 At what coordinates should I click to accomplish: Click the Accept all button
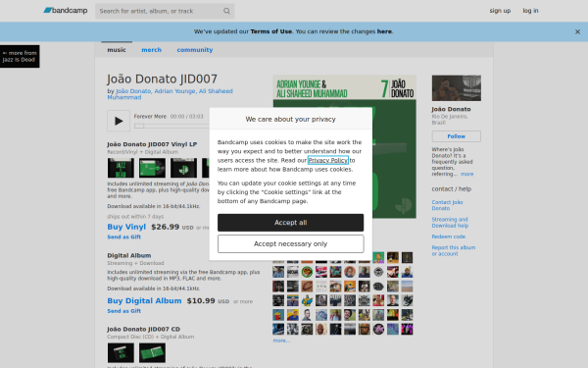(291, 223)
